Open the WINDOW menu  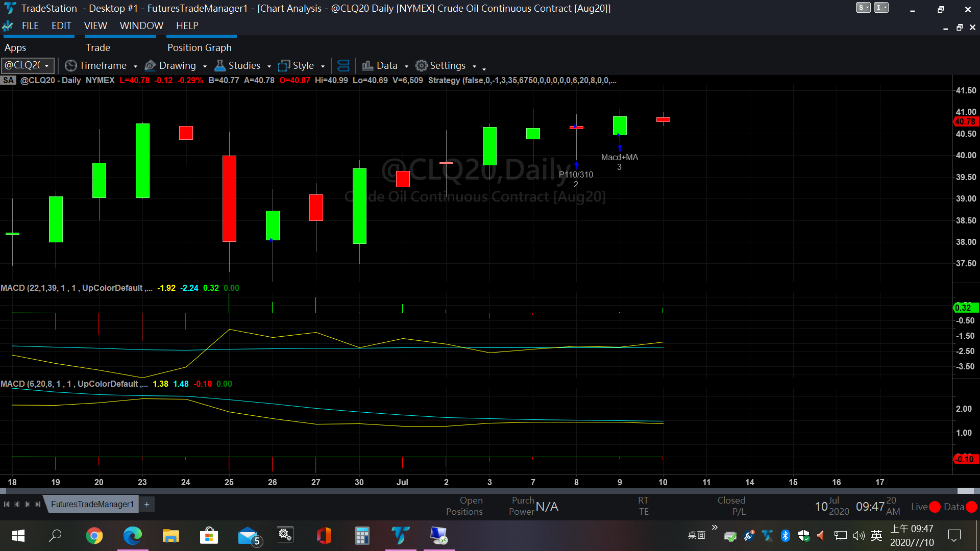coord(141,26)
